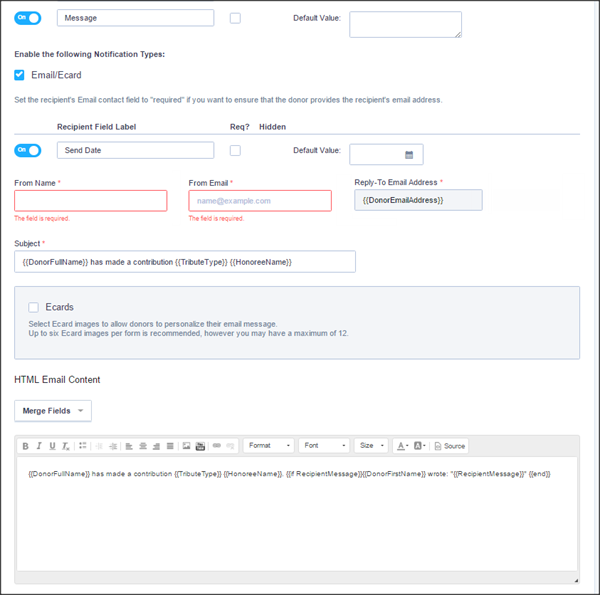Align text left in the editor
The image size is (600, 595).
click(x=129, y=446)
